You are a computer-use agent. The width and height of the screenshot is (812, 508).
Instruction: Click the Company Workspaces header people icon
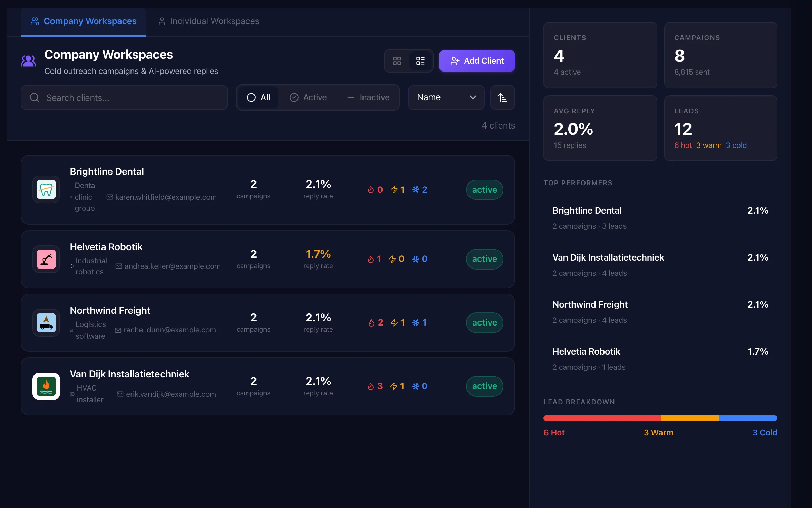[x=28, y=61]
